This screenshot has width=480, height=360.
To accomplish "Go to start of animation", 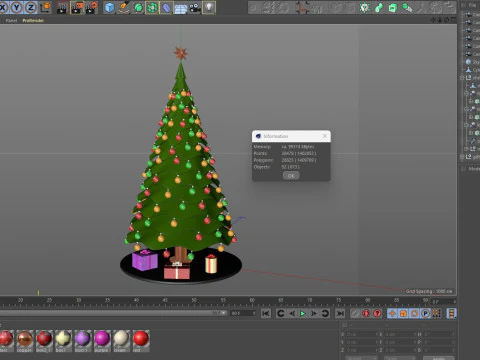I will tap(266, 313).
